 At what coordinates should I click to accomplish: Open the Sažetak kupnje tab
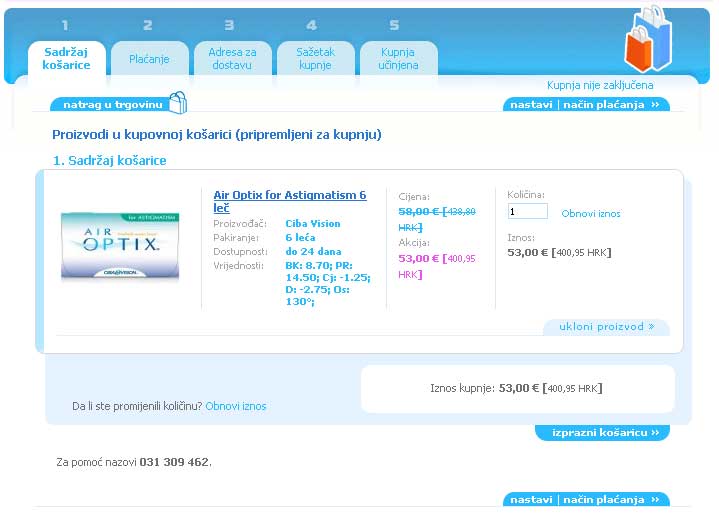[x=315, y=59]
